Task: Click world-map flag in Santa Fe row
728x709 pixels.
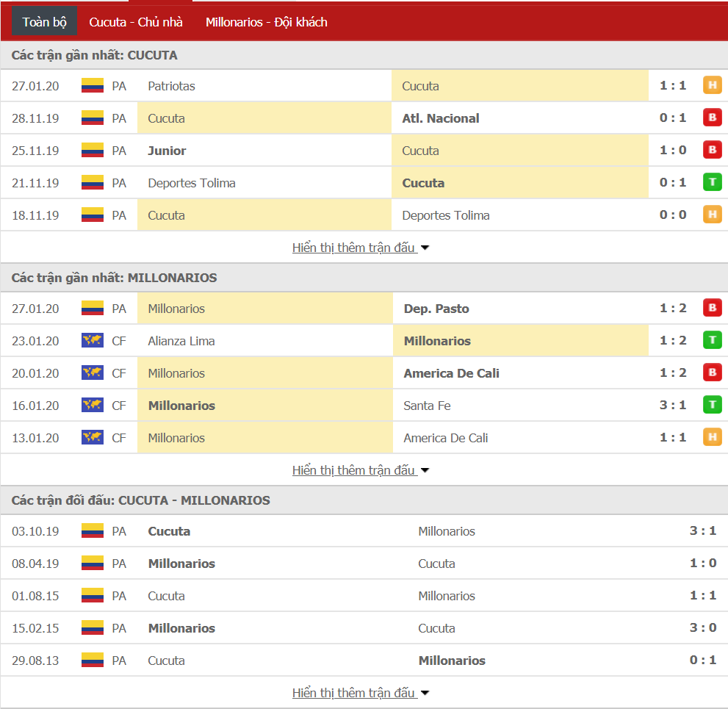Action: tap(93, 406)
